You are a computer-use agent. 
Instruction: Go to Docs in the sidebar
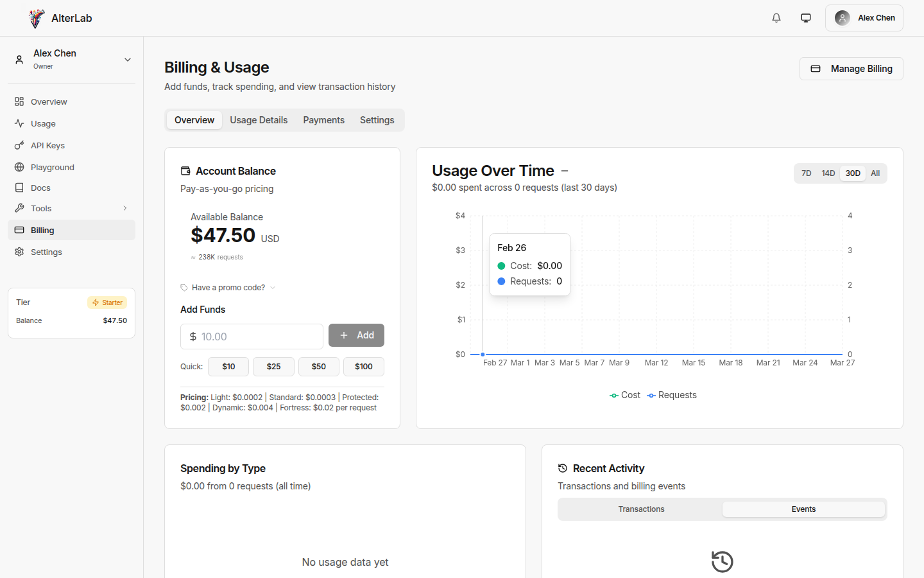[x=71, y=188]
